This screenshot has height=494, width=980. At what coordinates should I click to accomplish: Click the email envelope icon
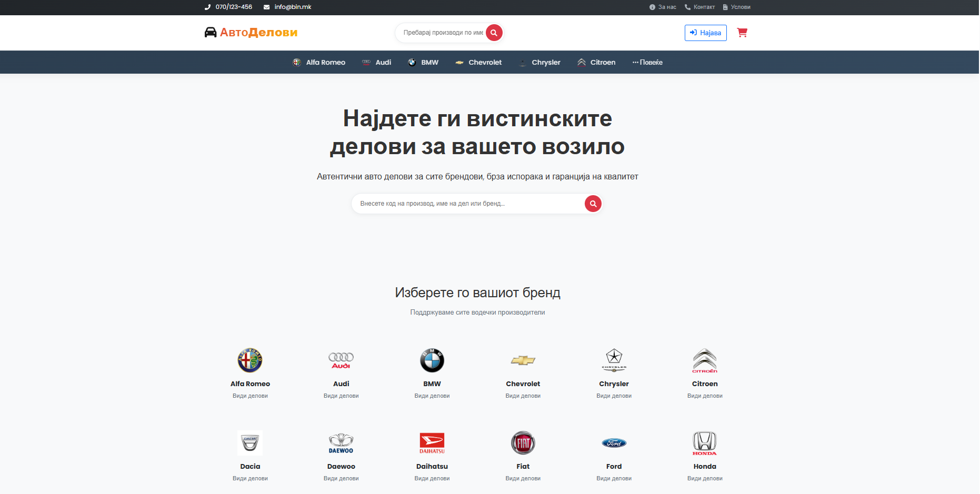pos(266,7)
